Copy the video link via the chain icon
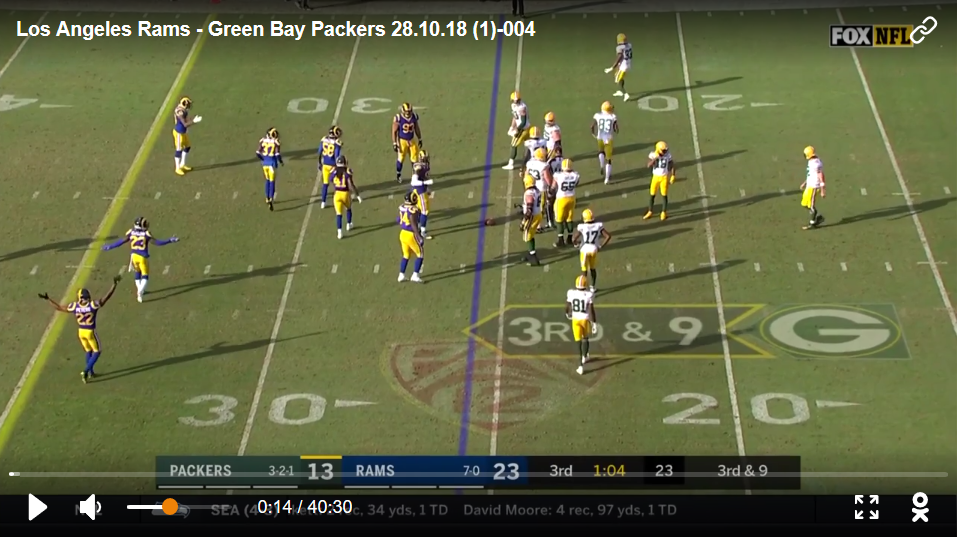Image resolution: width=957 pixels, height=537 pixels. [x=923, y=30]
